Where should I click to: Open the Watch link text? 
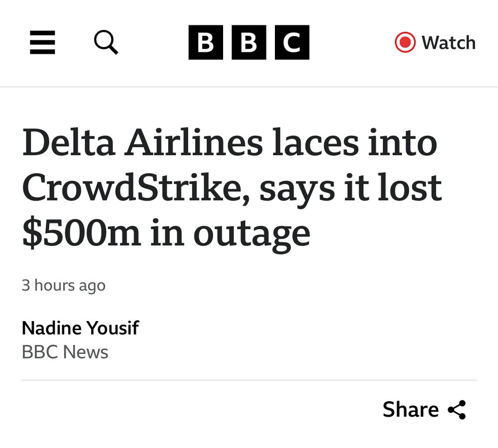pyautogui.click(x=448, y=43)
